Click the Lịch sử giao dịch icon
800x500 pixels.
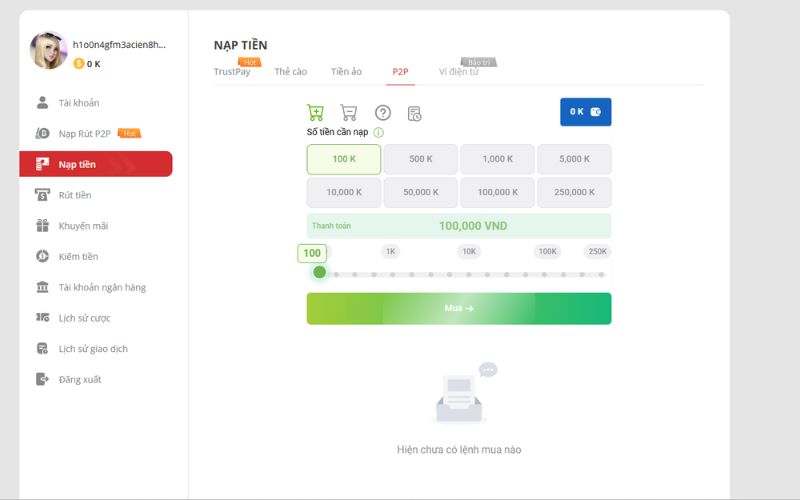point(42,348)
